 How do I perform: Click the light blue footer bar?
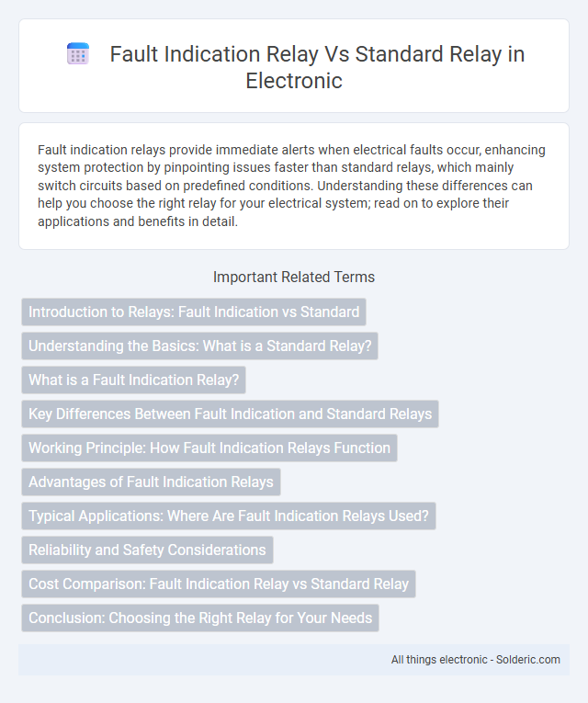coord(294,660)
